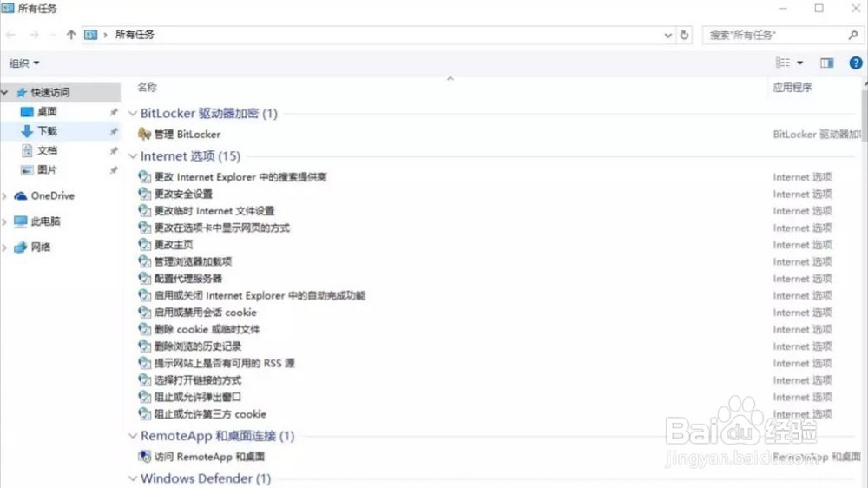Select the 管理浏览器加载项 task text
Screen dimensions: 868x488
(194, 261)
